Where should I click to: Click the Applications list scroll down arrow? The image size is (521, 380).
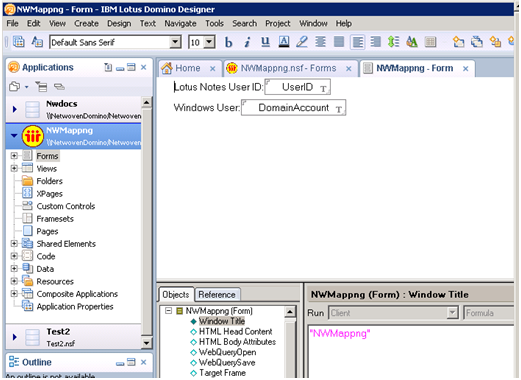click(146, 343)
